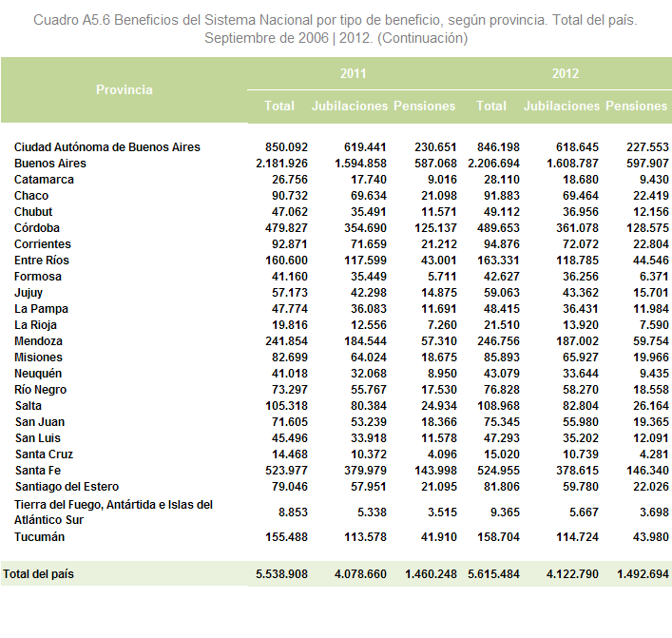
Task: Select the 'Provincia' column header
Action: (x=125, y=89)
